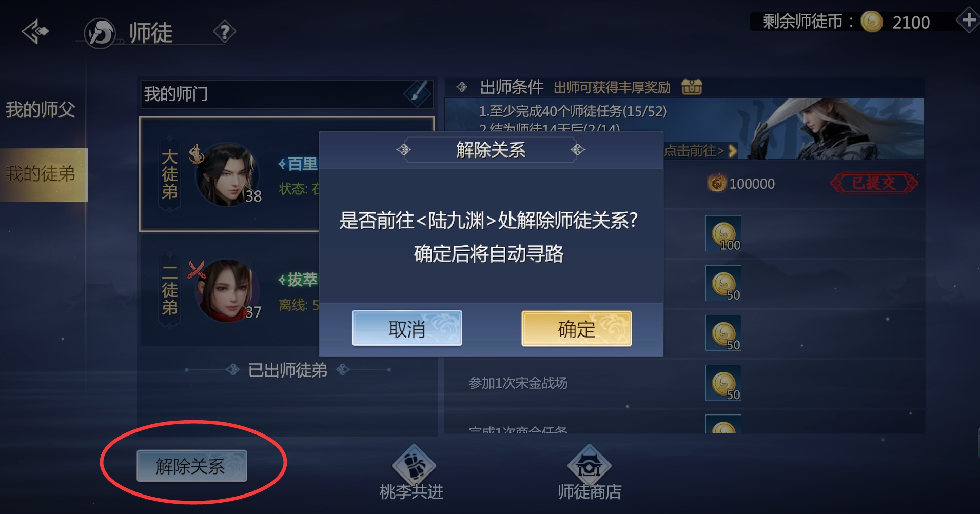Add more mentor coins with plus icon
This screenshot has height=514, width=980.
[969, 21]
